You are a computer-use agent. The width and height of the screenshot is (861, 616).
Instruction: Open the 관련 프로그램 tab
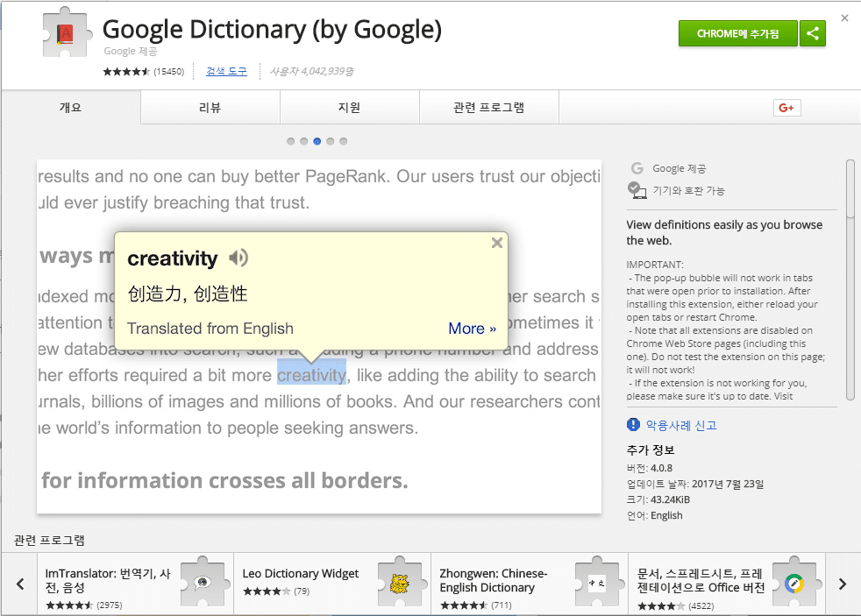point(489,108)
